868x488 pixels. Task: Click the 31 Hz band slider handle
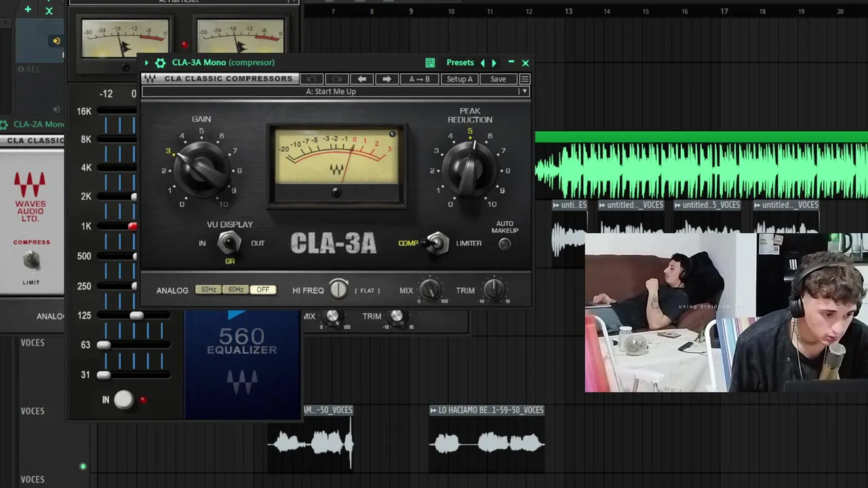point(103,375)
